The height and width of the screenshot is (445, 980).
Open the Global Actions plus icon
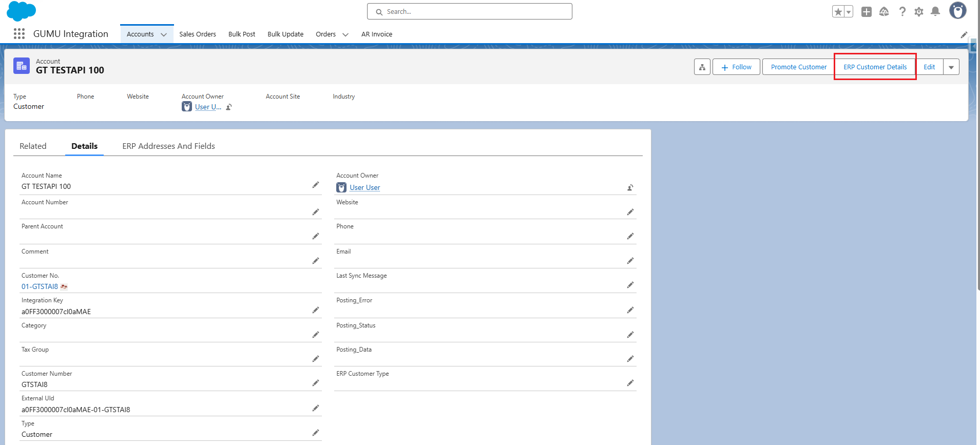[867, 12]
